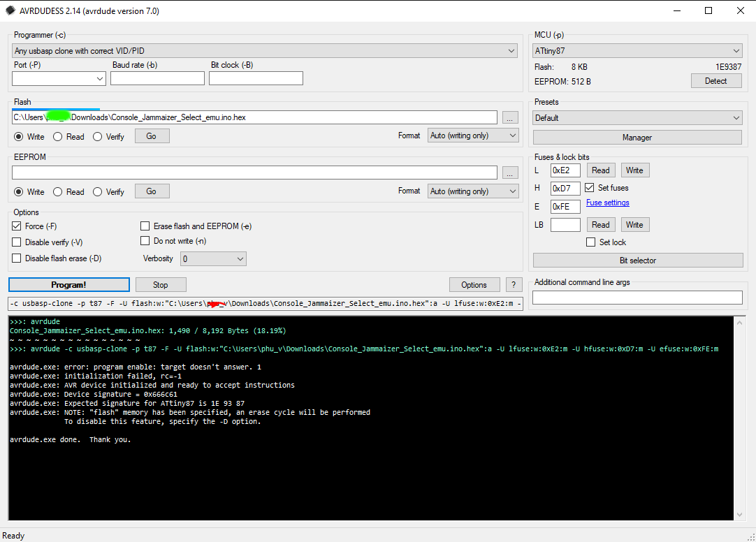Viewport: 756px width, 542px height.
Task: Check the Set lock checkbox
Action: coord(590,242)
